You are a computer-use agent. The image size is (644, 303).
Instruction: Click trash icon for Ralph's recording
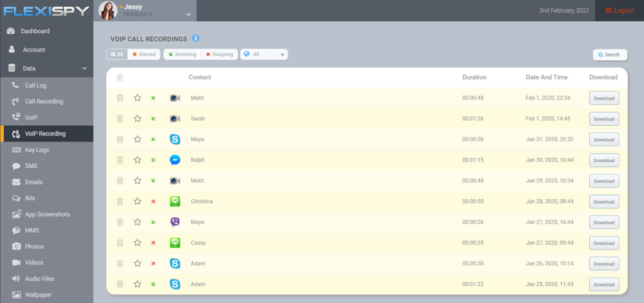(x=120, y=160)
